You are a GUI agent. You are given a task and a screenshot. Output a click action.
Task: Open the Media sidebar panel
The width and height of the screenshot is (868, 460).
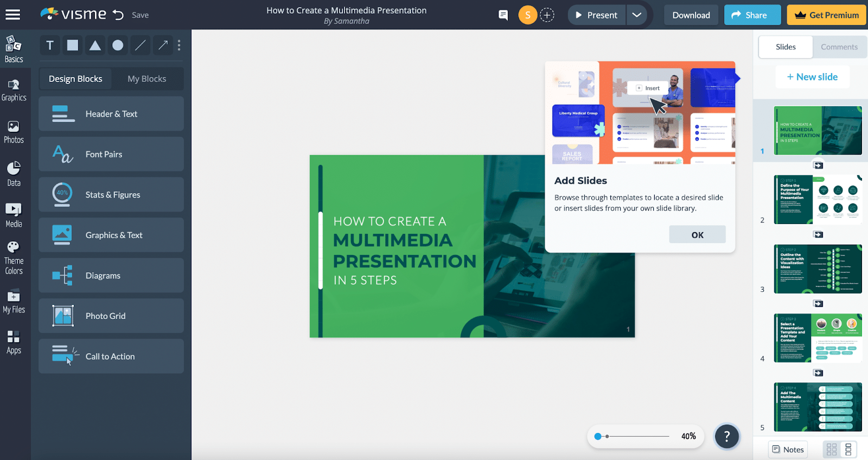(14, 215)
